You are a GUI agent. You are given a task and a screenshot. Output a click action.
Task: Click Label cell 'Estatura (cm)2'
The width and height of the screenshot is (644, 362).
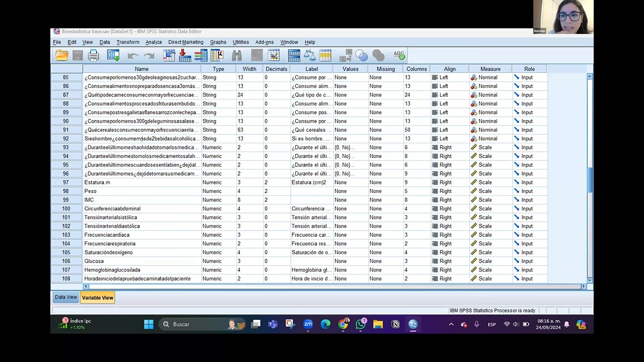[311, 183]
